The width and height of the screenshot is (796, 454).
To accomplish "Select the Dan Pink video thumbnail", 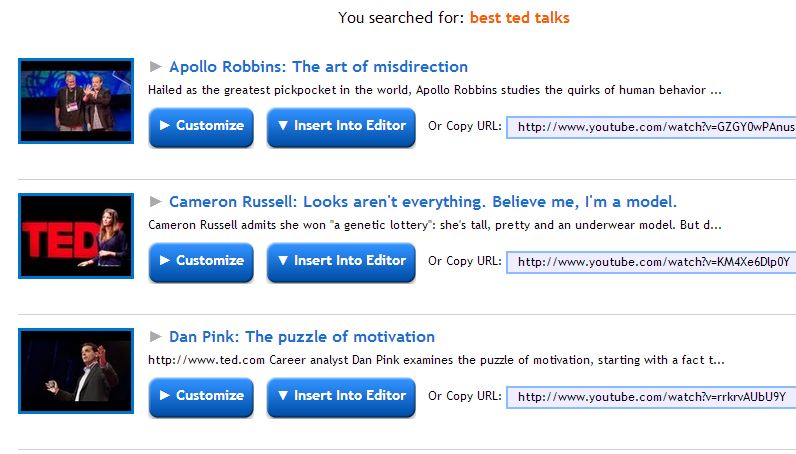I will [x=76, y=371].
